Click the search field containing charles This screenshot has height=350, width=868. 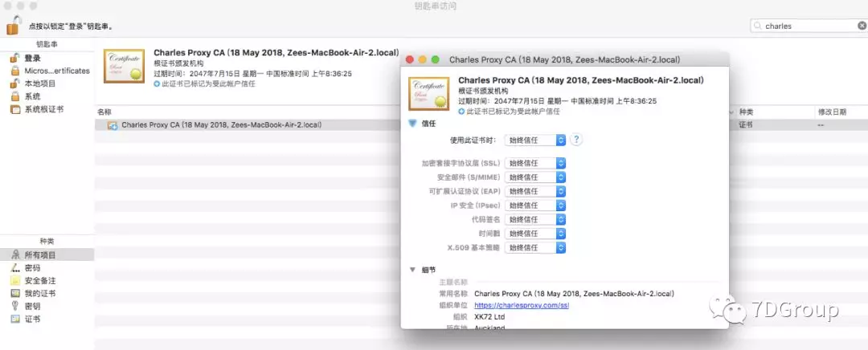pyautogui.click(x=809, y=26)
